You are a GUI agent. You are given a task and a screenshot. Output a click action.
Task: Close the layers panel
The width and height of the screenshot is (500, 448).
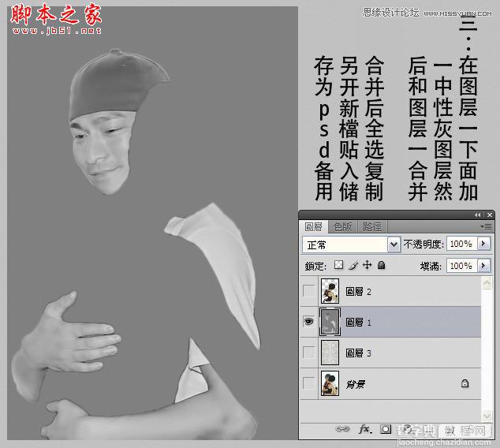tap(490, 215)
